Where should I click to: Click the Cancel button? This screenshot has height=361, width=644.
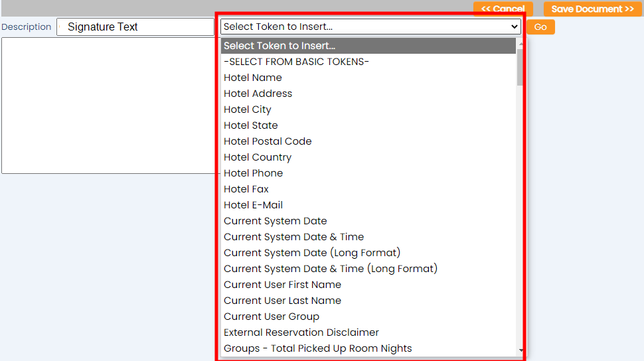pyautogui.click(x=503, y=9)
